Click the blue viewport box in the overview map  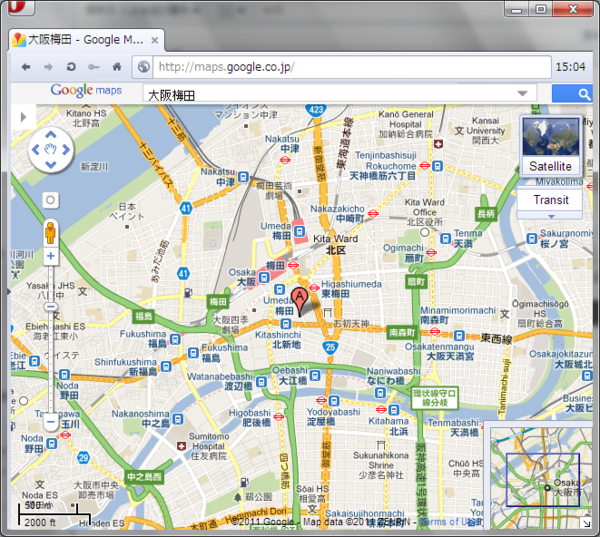tap(543, 480)
